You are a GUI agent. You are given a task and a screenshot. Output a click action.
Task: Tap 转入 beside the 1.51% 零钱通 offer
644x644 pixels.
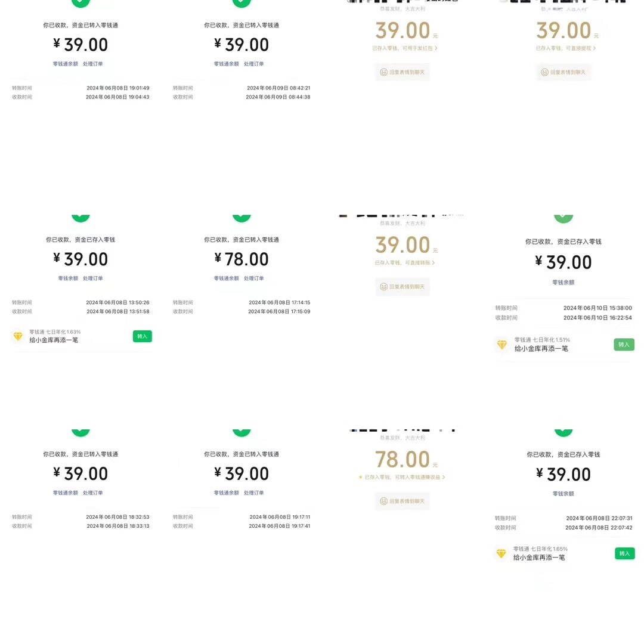pos(624,345)
